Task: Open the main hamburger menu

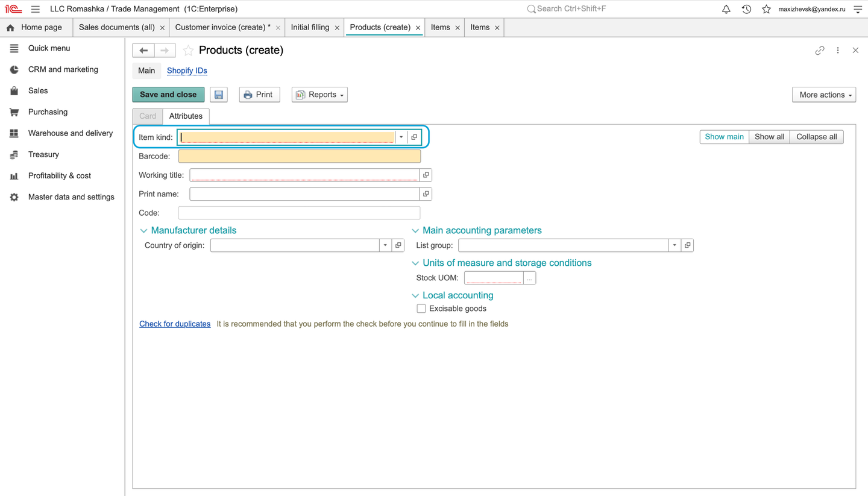Action: [36, 9]
